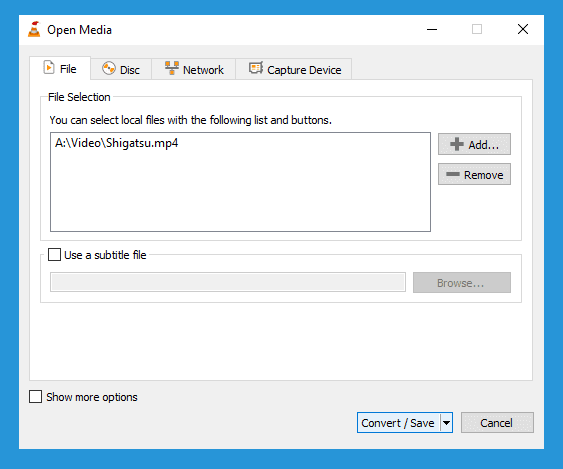Tick the Show more options checkbox

(x=35, y=397)
